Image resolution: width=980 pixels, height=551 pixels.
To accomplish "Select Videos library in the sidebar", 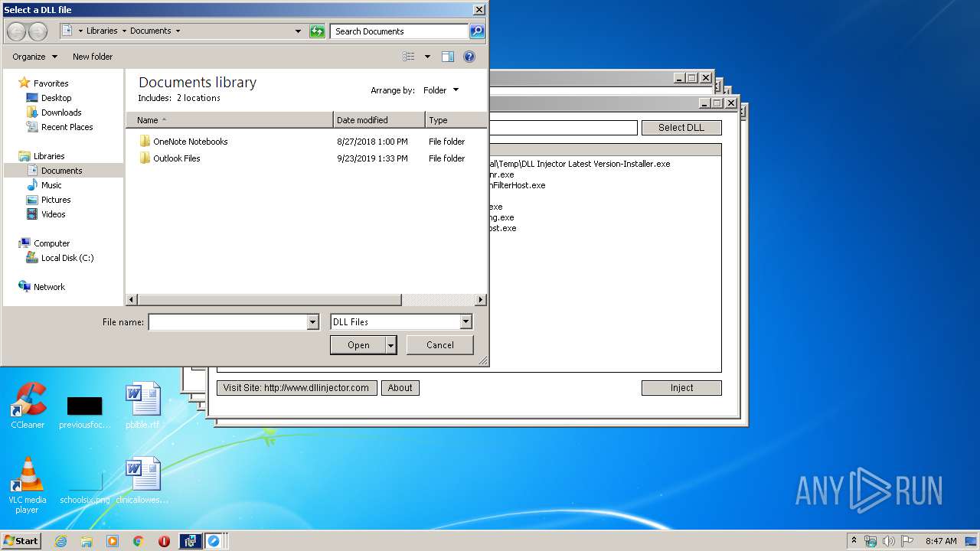I will click(x=53, y=214).
